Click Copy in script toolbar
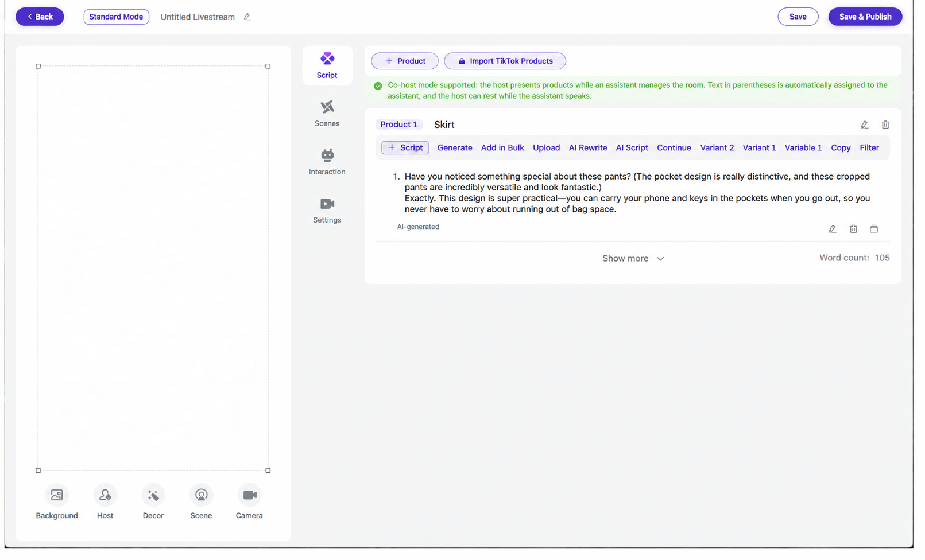925x560 pixels. [841, 147]
